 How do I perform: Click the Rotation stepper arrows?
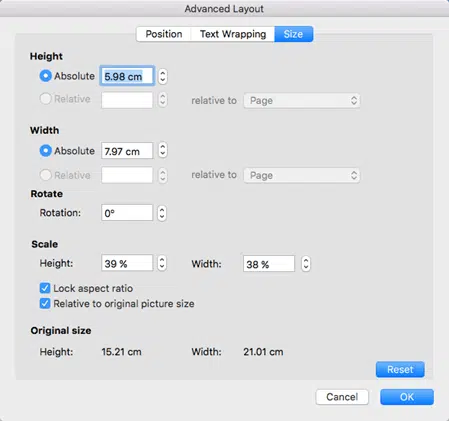[162, 213]
